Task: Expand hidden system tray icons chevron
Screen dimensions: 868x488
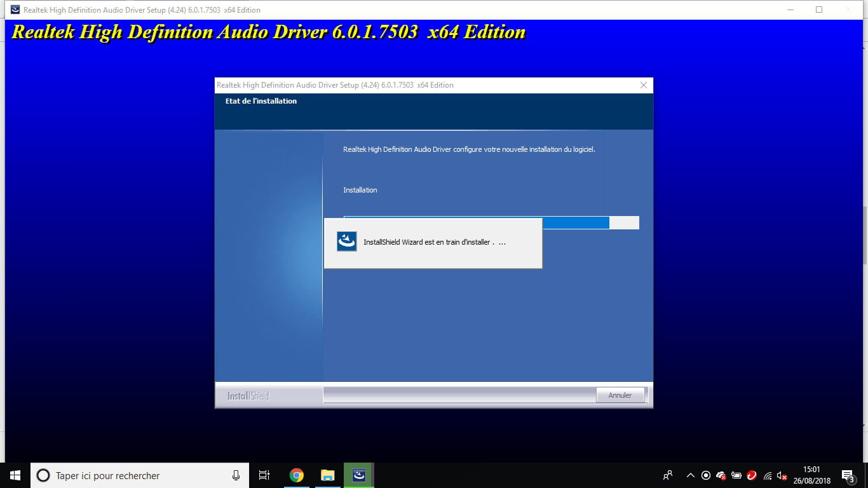Action: pos(691,475)
